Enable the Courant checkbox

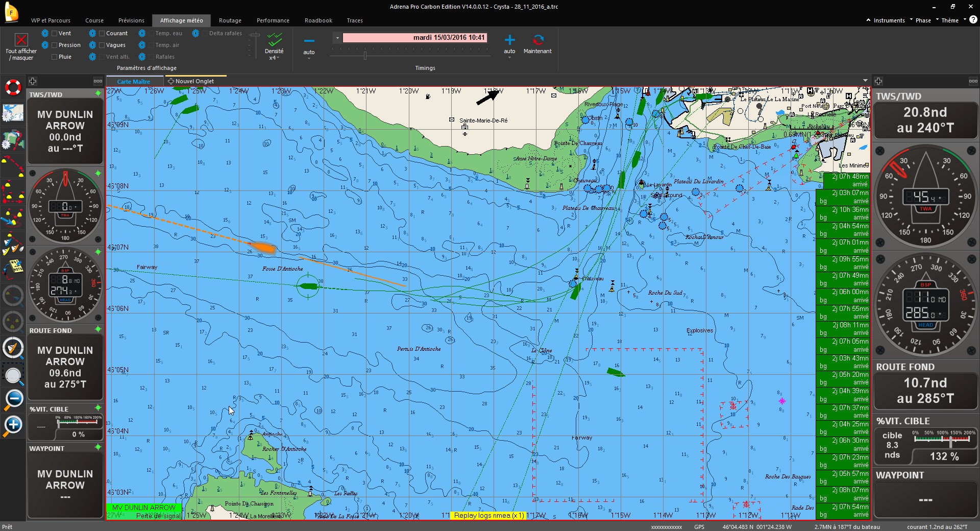pos(102,34)
